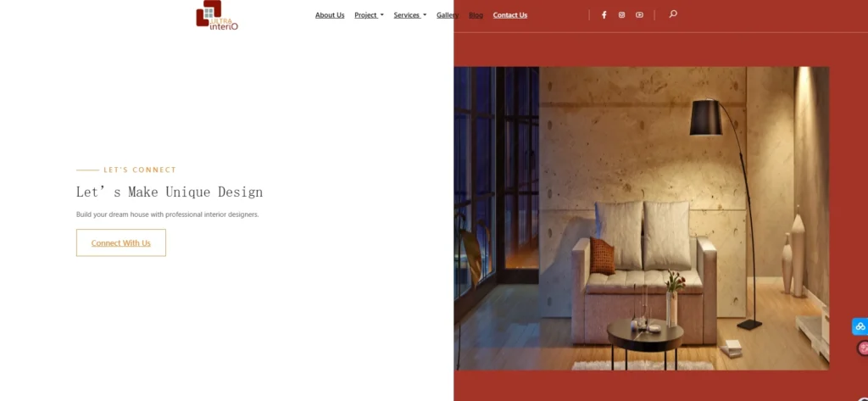Click the "Build your dream house" sentence
The width and height of the screenshot is (868, 401).
[x=167, y=214]
